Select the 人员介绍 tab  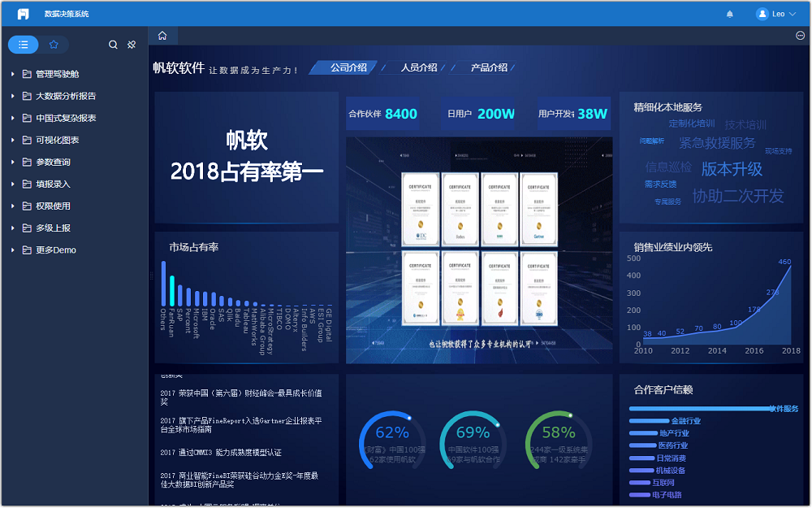[414, 67]
